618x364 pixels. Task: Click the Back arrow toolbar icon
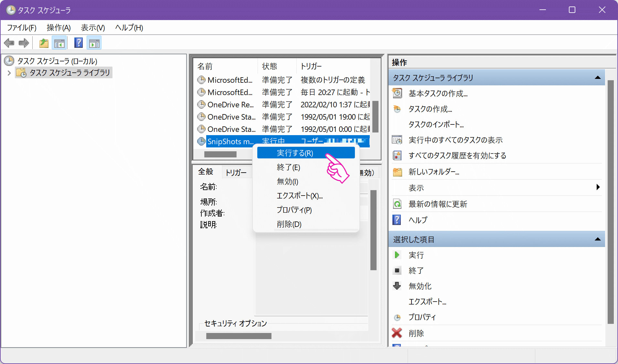[9, 43]
